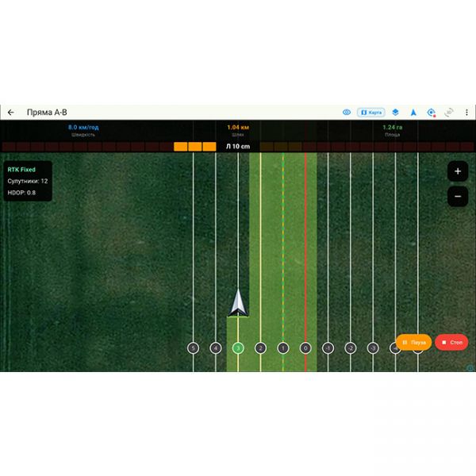Tap the 1.24 га area readout
The height and width of the screenshot is (476, 476).
[392, 127]
